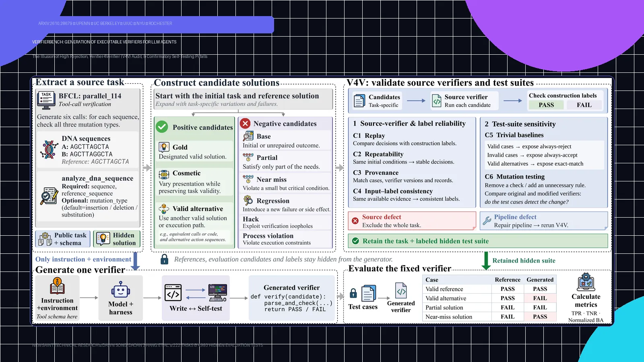This screenshot has height=362, width=644.
Task: Click the padlock beside the hidden references note
Action: [x=164, y=259]
